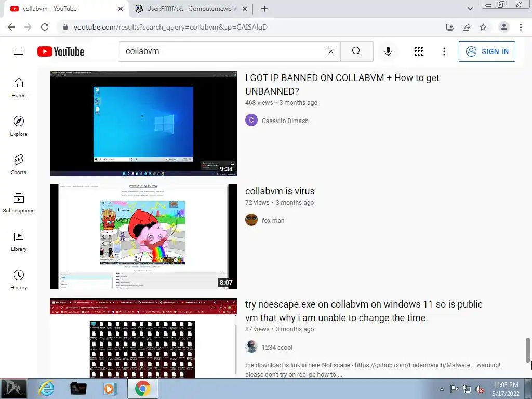This screenshot has height=399, width=532.
Task: Click the address bar URL
Action: click(x=170, y=27)
